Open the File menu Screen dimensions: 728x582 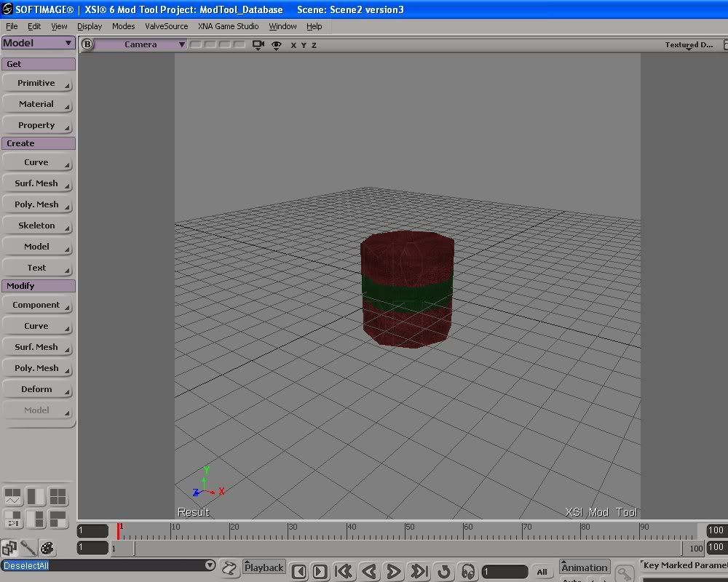point(12,26)
